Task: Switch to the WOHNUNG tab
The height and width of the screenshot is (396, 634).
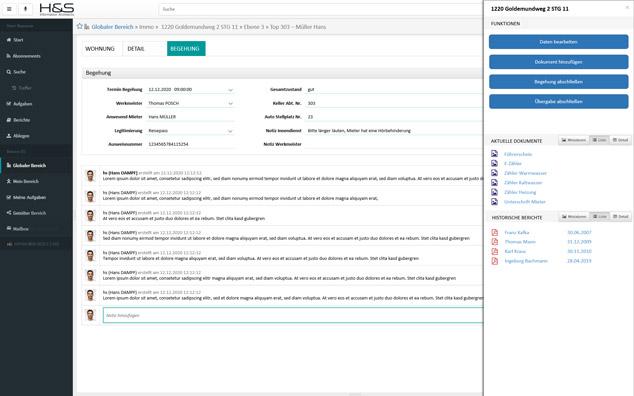Action: pos(100,49)
